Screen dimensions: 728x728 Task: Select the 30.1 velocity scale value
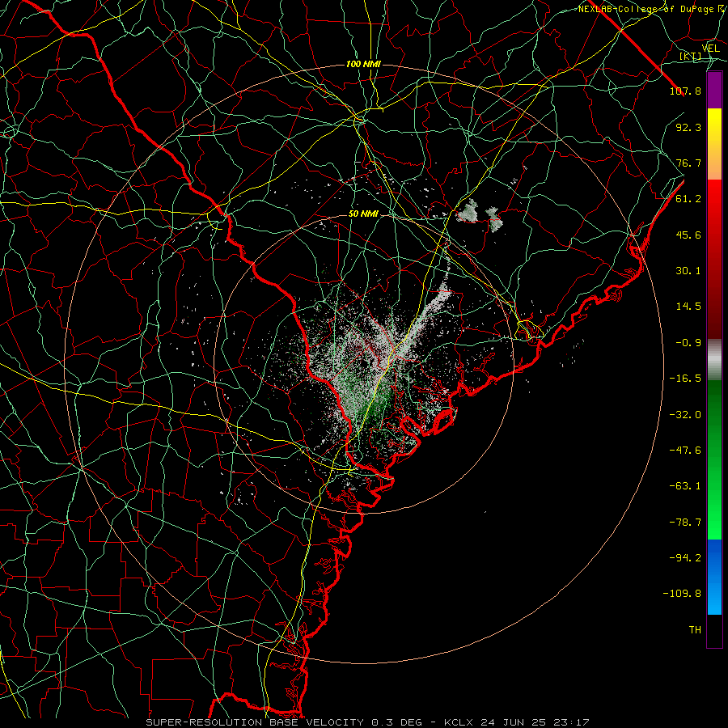pos(688,271)
